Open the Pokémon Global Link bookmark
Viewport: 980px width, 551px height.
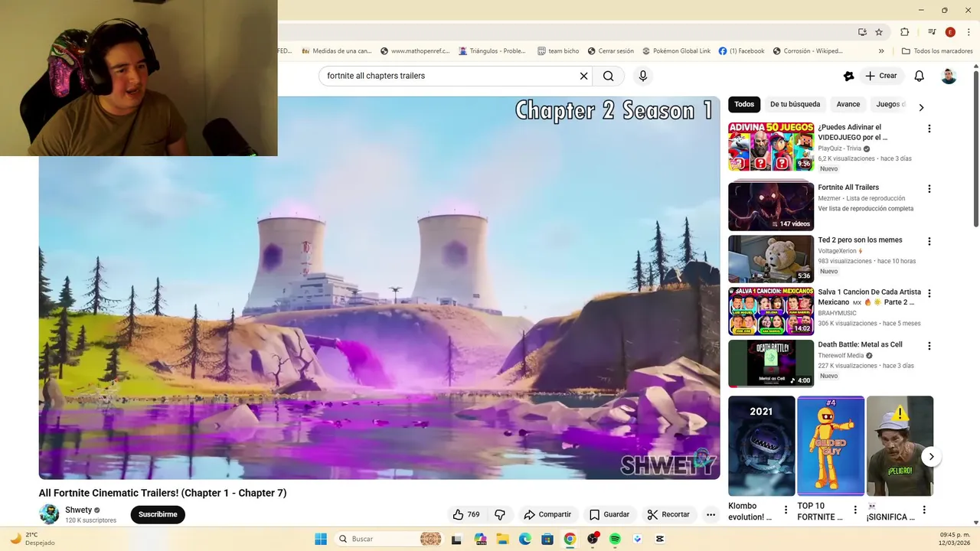tap(676, 51)
